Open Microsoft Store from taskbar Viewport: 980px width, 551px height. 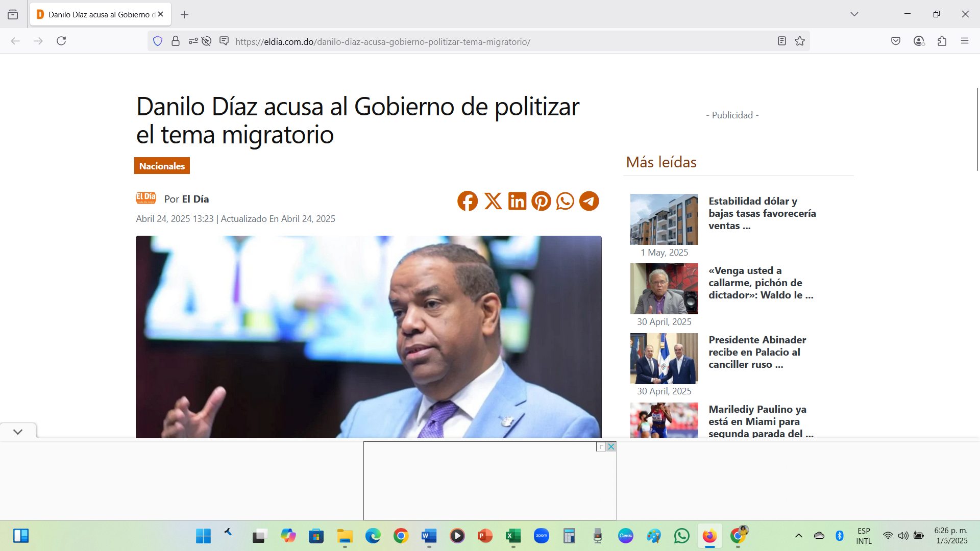click(316, 536)
